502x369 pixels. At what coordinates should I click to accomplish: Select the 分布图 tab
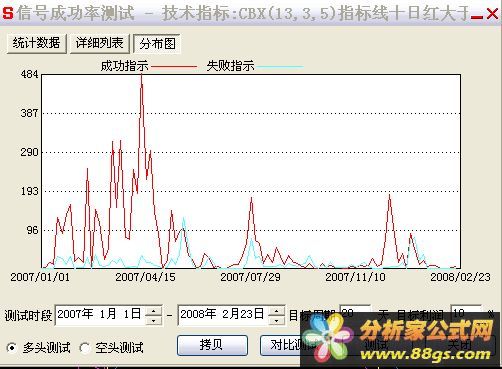tap(157, 44)
